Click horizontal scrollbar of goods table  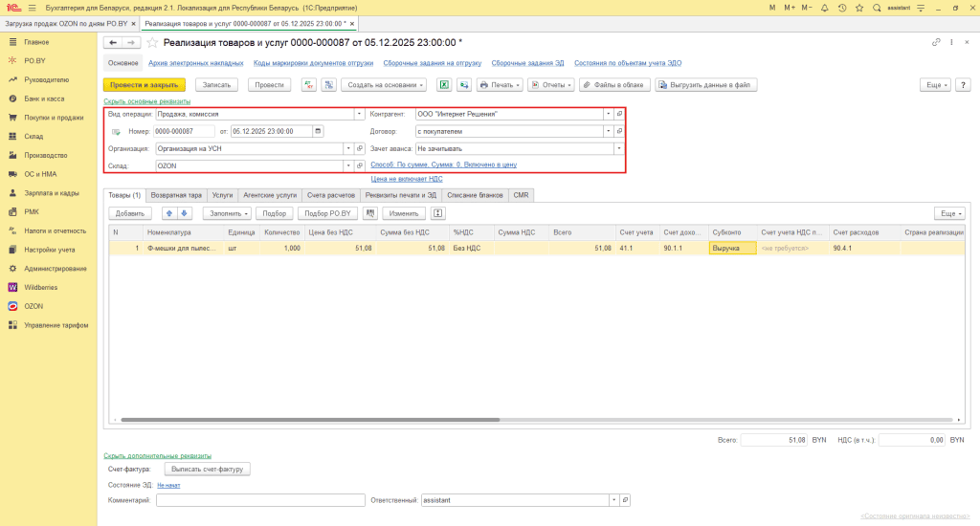(310, 420)
